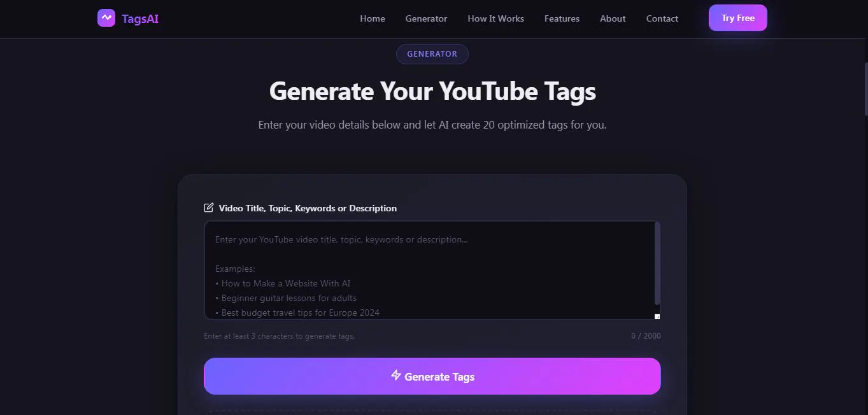The height and width of the screenshot is (415, 868).
Task: Click the Generate Tags button
Action: tap(432, 376)
